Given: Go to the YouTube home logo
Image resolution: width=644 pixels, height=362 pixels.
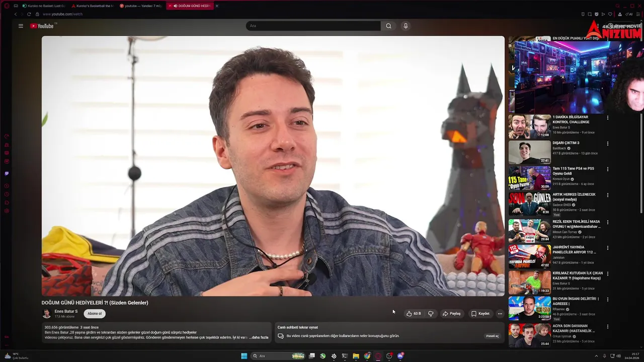Looking at the screenshot, I should 42,26.
